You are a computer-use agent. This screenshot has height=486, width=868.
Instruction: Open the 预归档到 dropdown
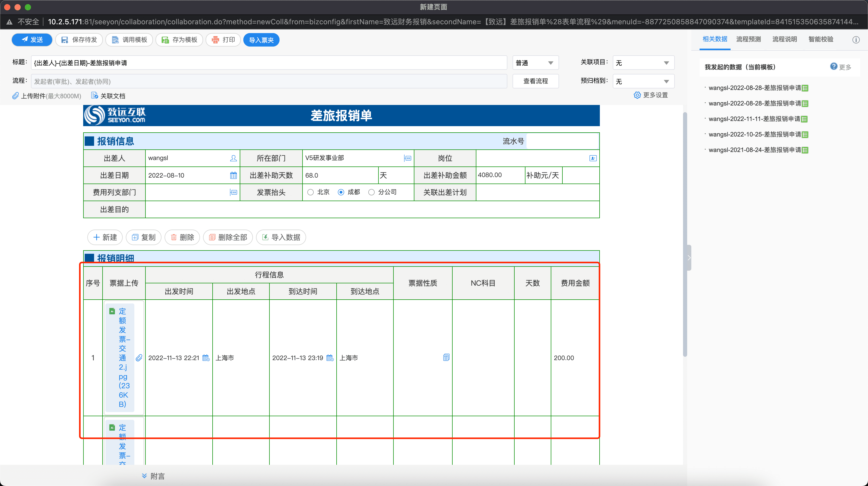pyautogui.click(x=643, y=81)
